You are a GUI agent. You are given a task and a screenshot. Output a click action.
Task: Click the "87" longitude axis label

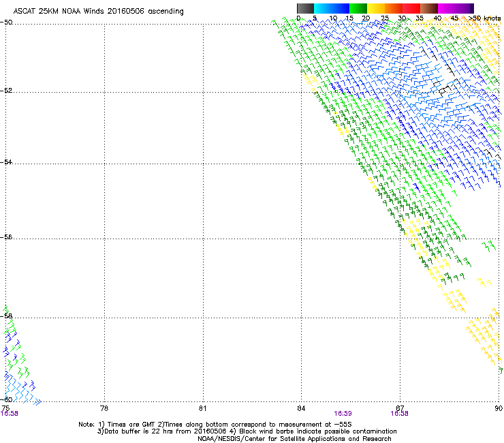pos(400,408)
